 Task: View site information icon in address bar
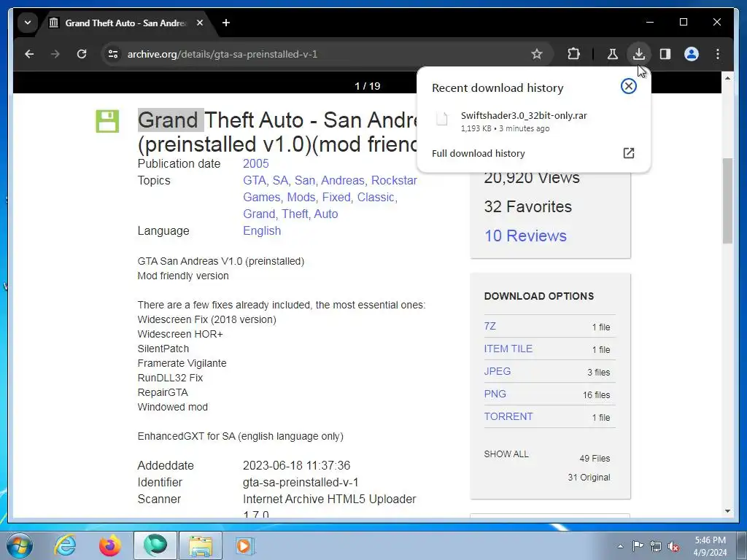pos(113,54)
